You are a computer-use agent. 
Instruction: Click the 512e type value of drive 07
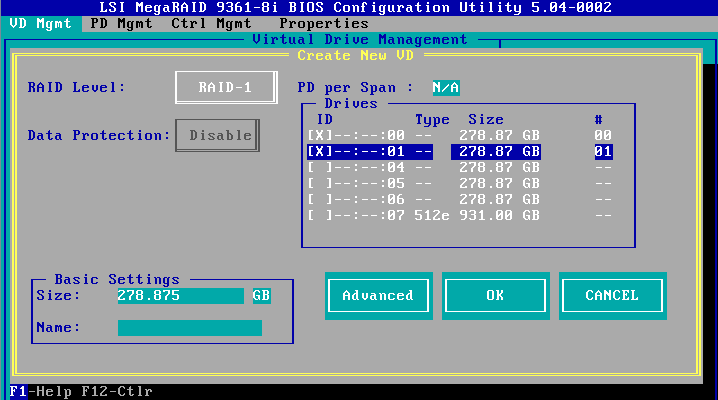432,216
